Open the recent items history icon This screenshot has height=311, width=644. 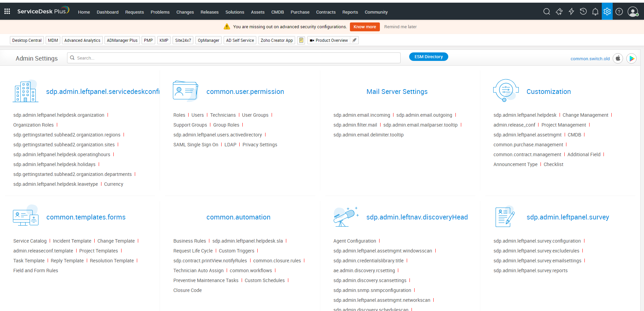point(583,12)
